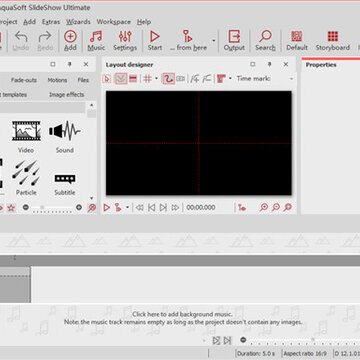360x360 pixels.
Task: Adjust the toolbox thumbnail size slider
Action: click(x=52, y=208)
